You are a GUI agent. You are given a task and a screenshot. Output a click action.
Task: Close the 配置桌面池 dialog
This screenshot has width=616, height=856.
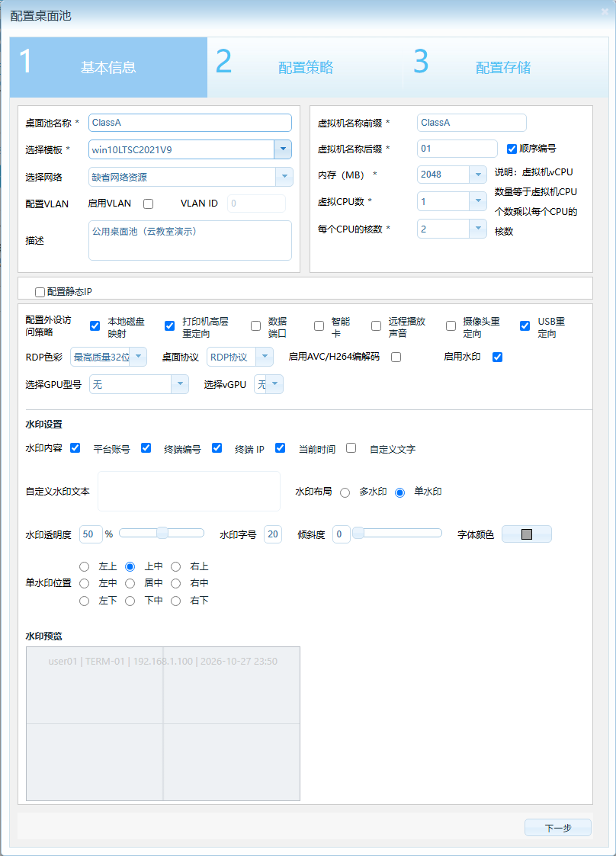tap(605, 11)
